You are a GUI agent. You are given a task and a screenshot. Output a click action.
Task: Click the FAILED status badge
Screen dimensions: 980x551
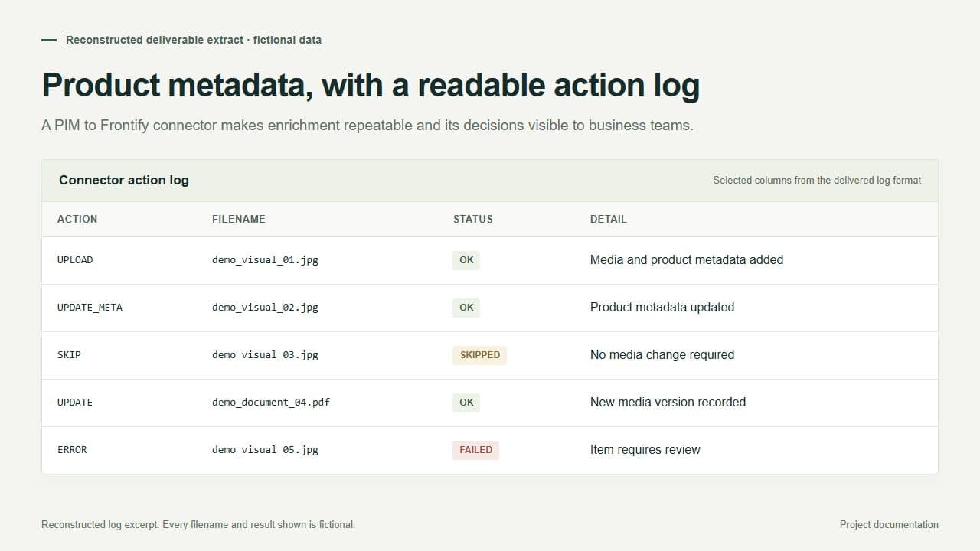point(475,450)
